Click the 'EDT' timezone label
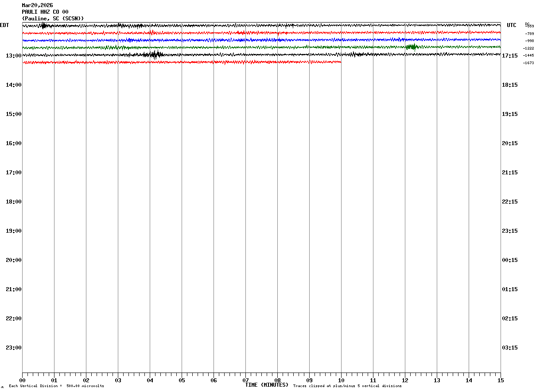The height and width of the screenshot is (392, 536). click(x=4, y=25)
